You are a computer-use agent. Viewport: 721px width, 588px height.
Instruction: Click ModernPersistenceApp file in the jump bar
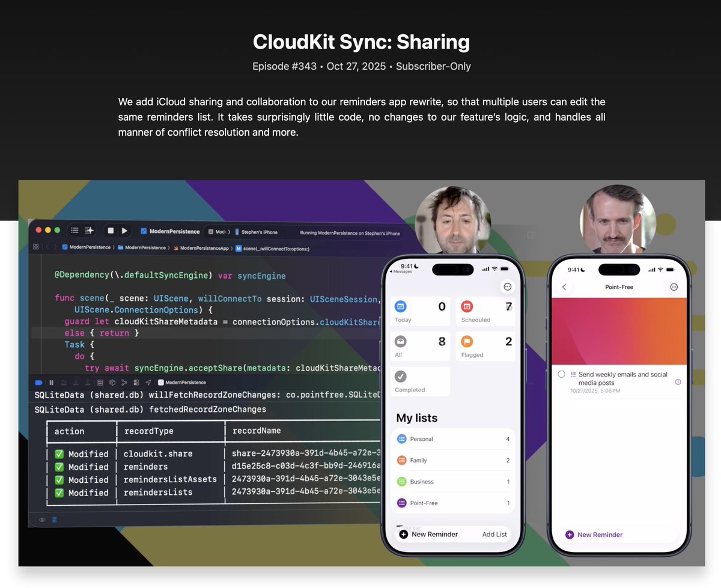[x=201, y=247]
